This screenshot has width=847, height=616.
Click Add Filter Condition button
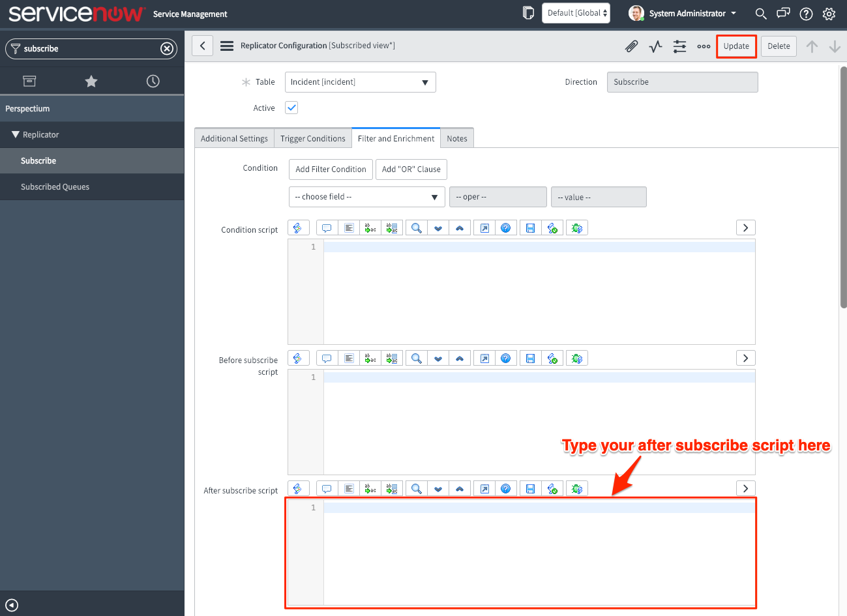click(331, 169)
